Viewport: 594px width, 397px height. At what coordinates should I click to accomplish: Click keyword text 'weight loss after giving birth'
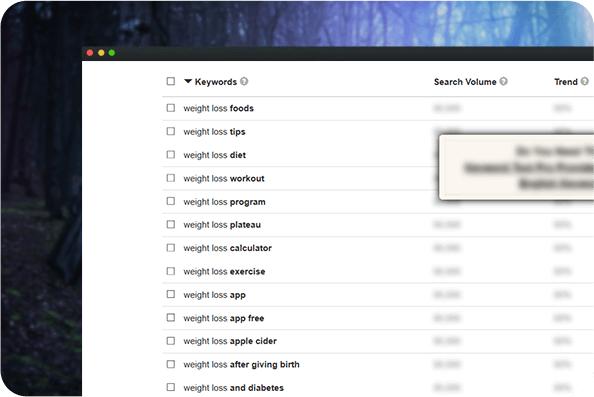coord(242,365)
